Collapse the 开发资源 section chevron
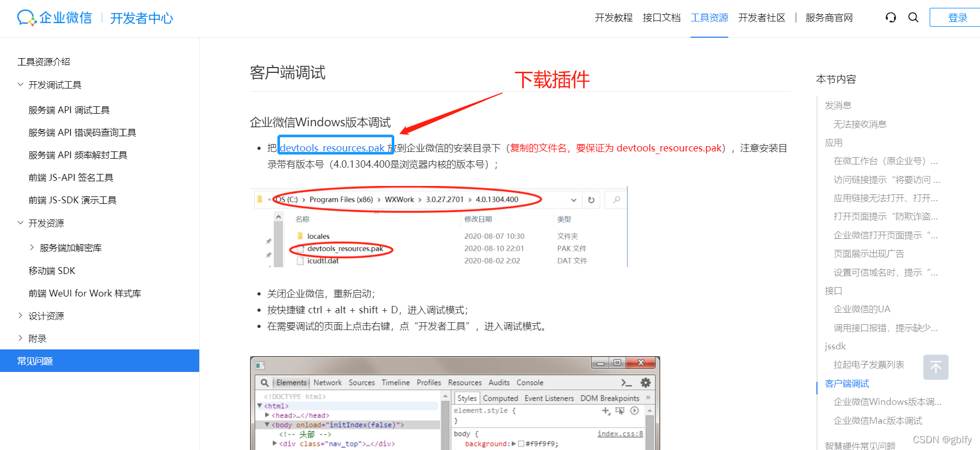 click(20, 223)
